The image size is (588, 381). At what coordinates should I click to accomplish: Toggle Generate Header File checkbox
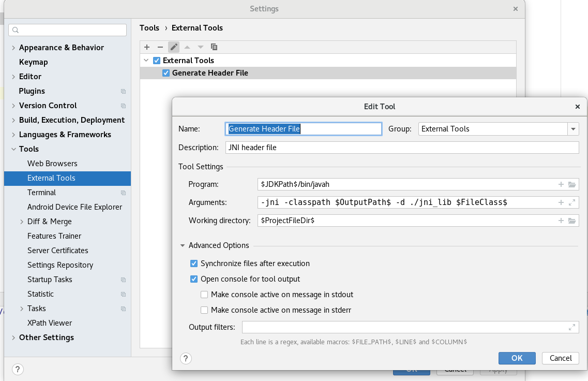[x=166, y=73]
